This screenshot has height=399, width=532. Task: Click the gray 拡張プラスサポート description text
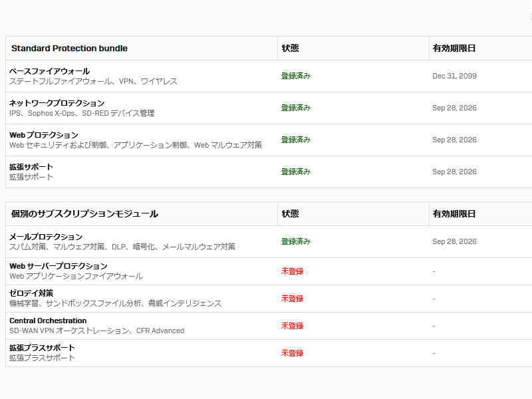pyautogui.click(x=42, y=358)
